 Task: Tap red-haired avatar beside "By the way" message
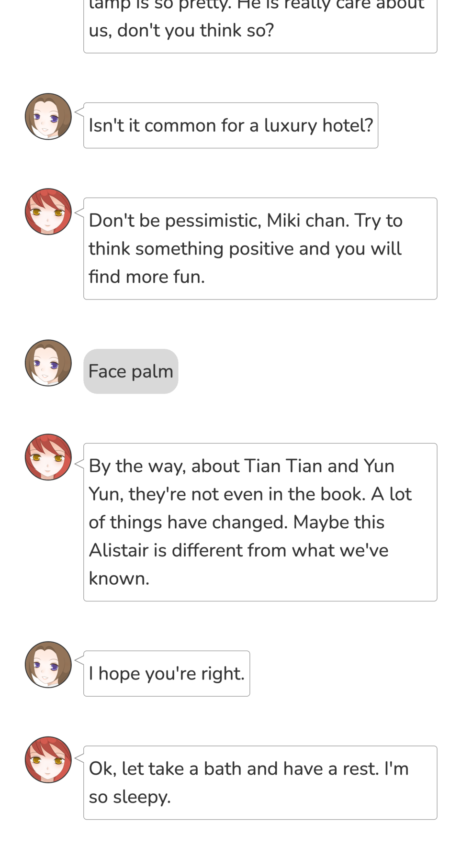[48, 457]
